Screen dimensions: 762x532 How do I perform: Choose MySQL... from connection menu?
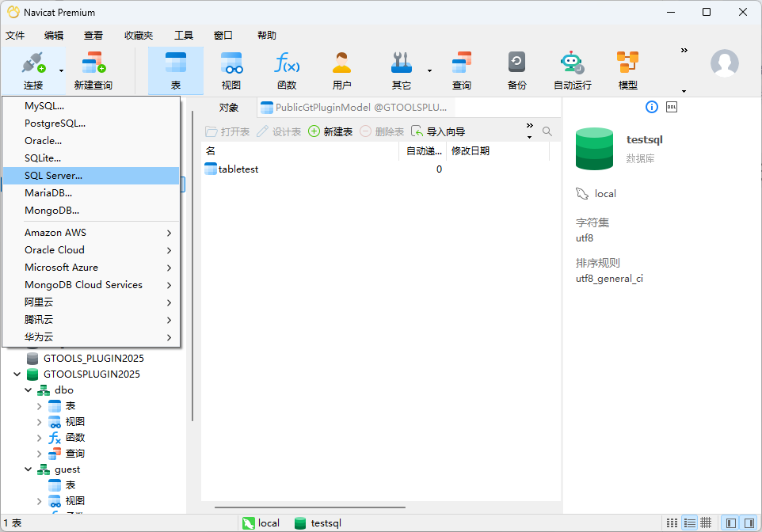91,106
